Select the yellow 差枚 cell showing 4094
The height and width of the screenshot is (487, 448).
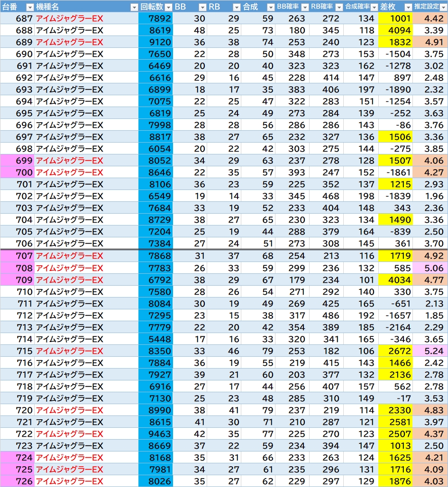coord(395,30)
